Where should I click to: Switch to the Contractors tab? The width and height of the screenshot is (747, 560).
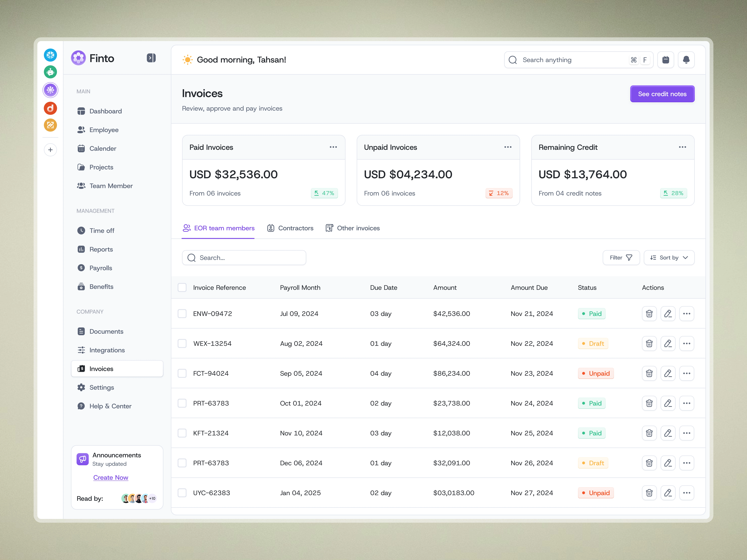coord(290,228)
